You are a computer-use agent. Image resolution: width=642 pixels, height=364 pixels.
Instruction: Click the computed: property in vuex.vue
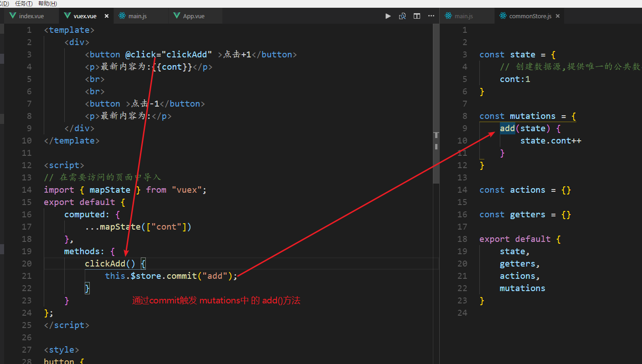(87, 215)
